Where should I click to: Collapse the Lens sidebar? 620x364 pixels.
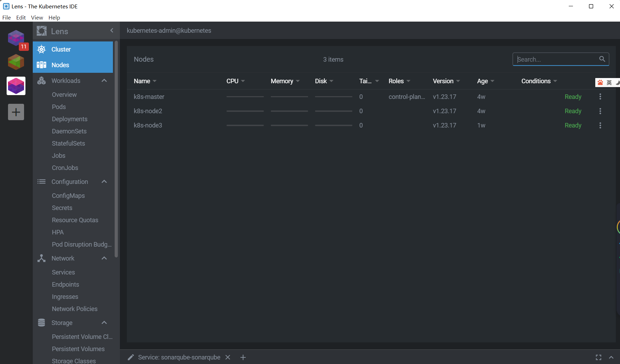pos(112,31)
